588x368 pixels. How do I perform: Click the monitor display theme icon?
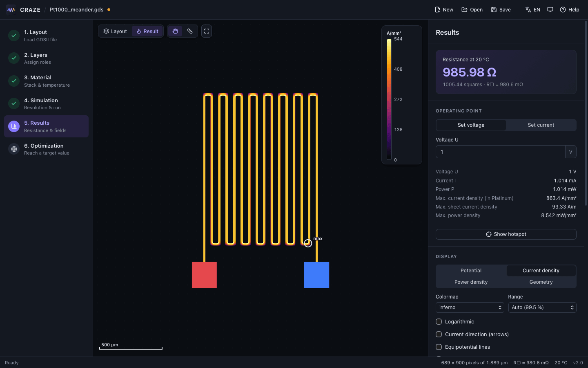[550, 10]
